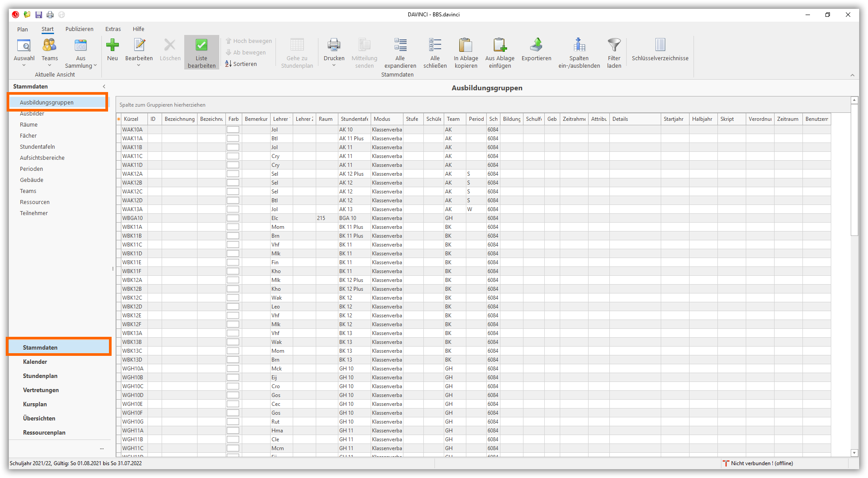The height and width of the screenshot is (478, 868).
Task: Open Schlüsselverzeichnisse from the ribbon
Action: pos(660,50)
